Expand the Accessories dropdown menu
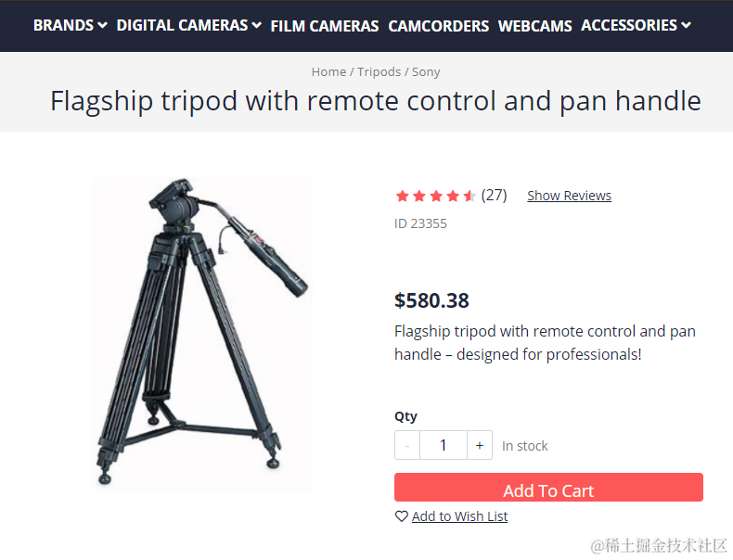The height and width of the screenshot is (560, 733). (636, 25)
